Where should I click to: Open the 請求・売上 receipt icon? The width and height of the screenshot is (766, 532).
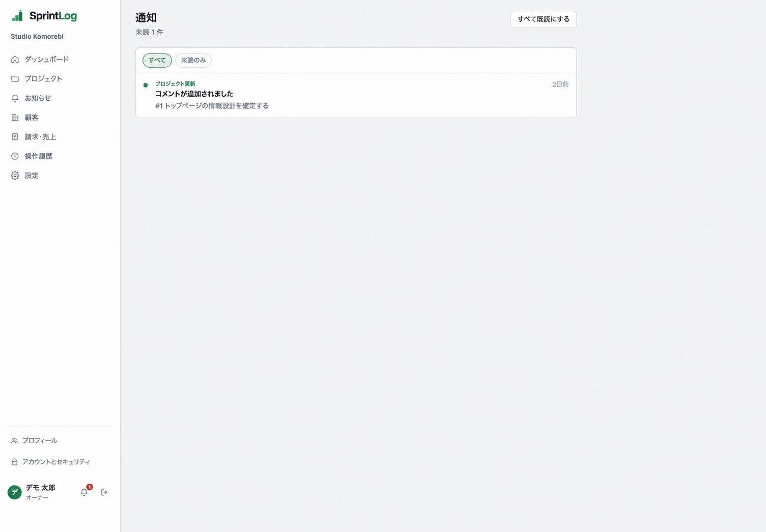15,137
